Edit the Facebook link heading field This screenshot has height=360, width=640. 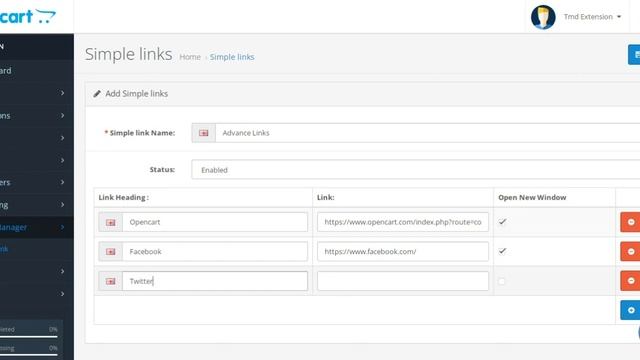tap(215, 252)
